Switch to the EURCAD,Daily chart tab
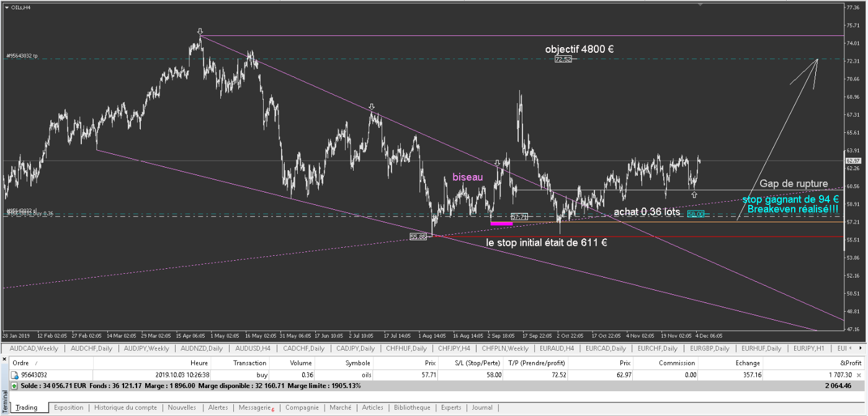The image size is (868, 416). click(x=606, y=348)
